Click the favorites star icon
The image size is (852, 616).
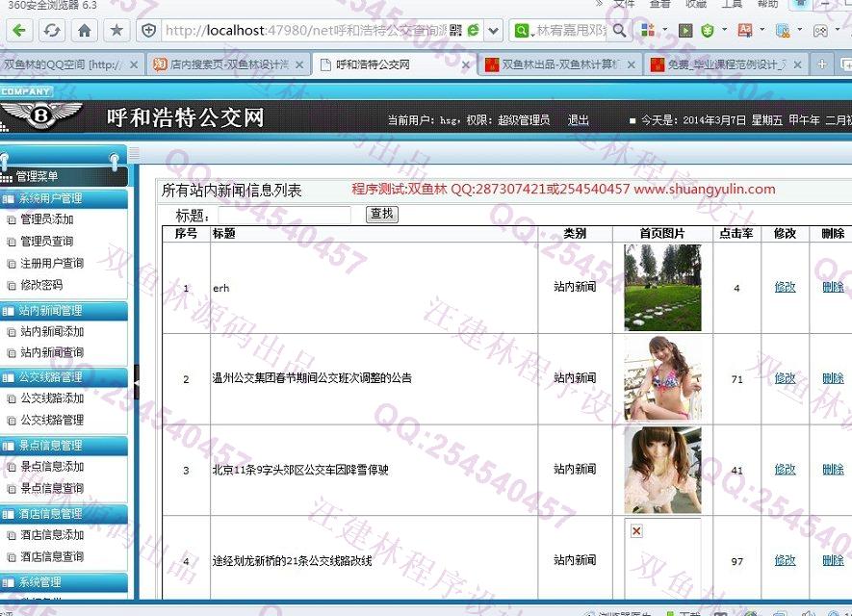pyautogui.click(x=116, y=31)
